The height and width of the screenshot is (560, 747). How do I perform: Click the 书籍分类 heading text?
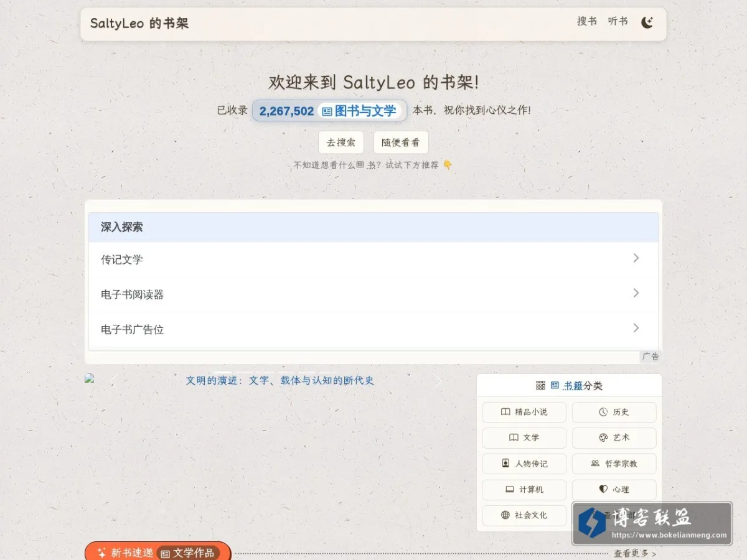pyautogui.click(x=583, y=386)
